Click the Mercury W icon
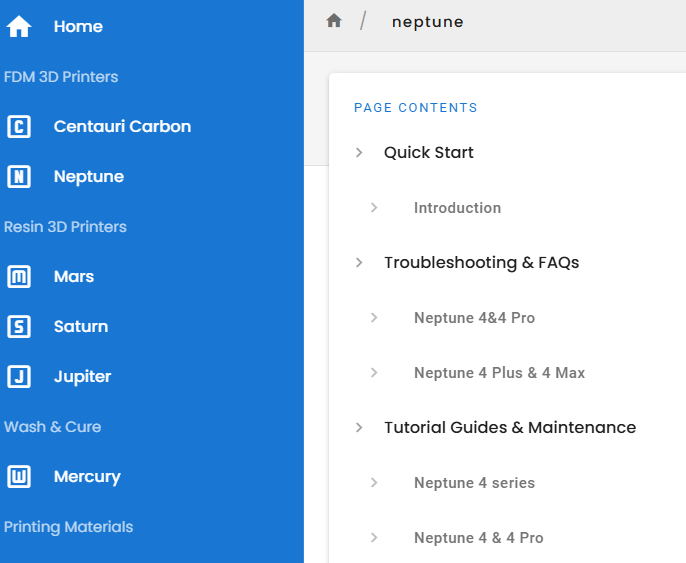Image resolution: width=686 pixels, height=563 pixels. [19, 476]
